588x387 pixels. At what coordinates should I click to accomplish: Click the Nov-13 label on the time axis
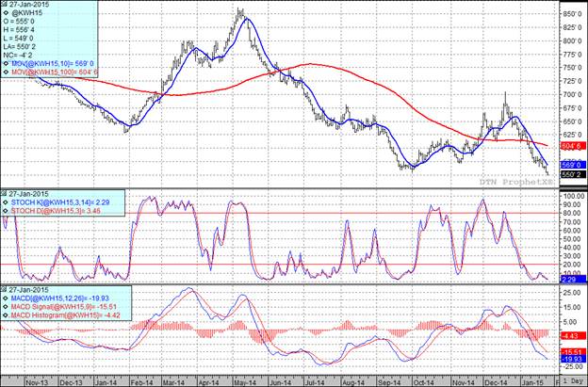(37, 382)
